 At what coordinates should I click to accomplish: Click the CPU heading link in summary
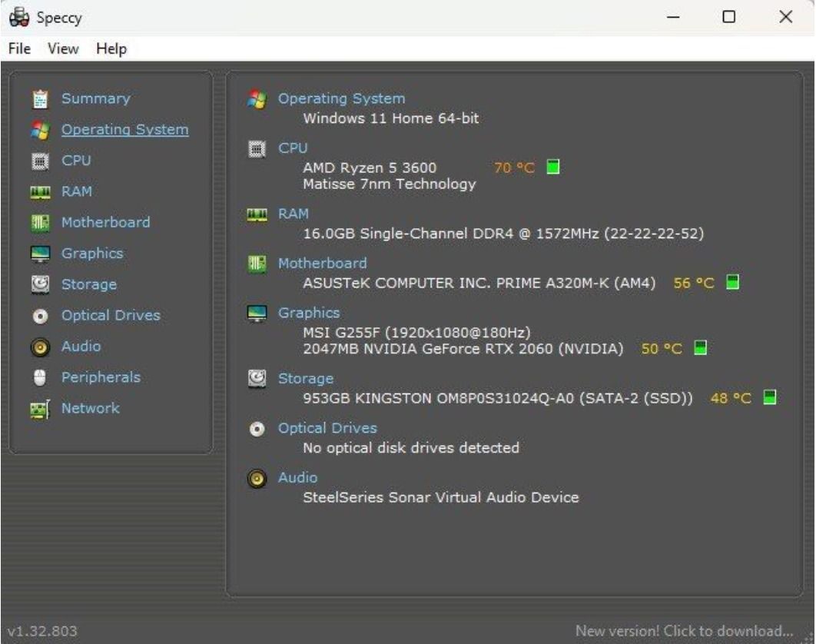pyautogui.click(x=293, y=148)
